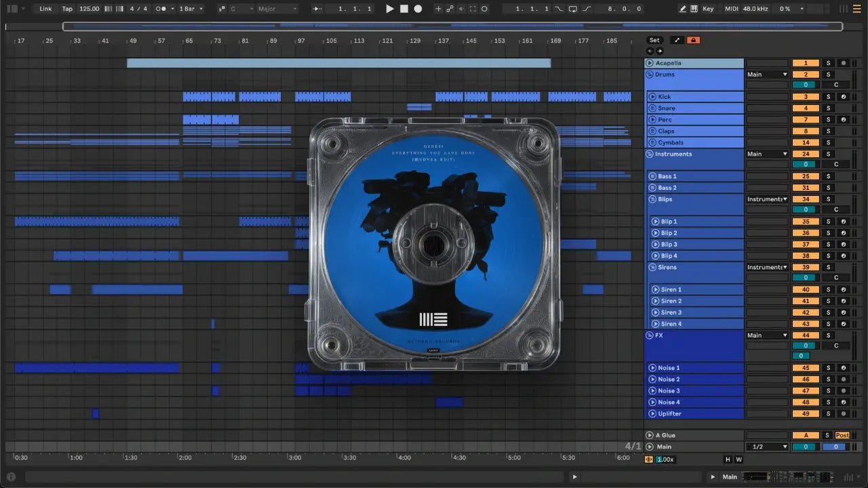Open the Drums output routing dropdown
The width and height of the screenshot is (868, 488).
click(x=767, y=75)
